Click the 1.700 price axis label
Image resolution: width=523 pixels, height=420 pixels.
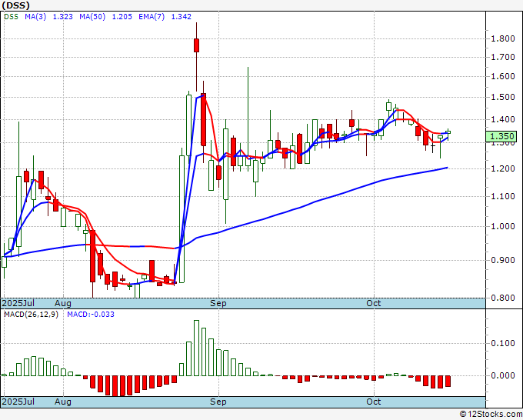pyautogui.click(x=503, y=57)
